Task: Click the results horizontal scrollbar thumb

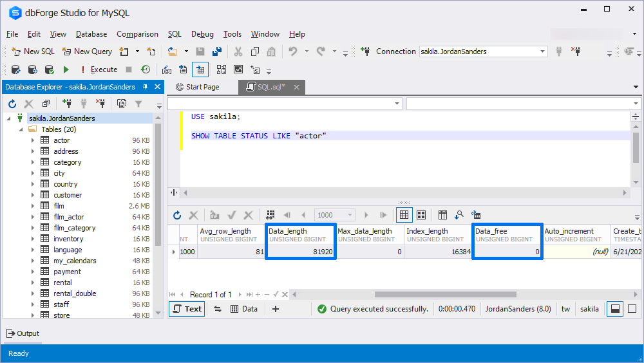Action: 446,294
